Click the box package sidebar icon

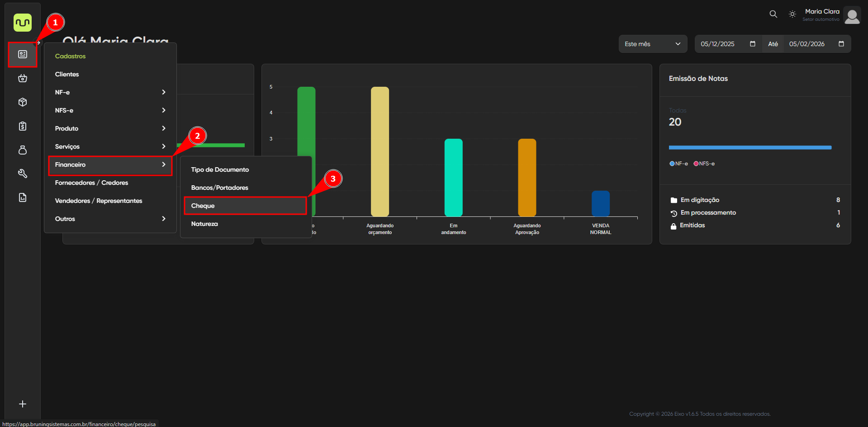[23, 102]
